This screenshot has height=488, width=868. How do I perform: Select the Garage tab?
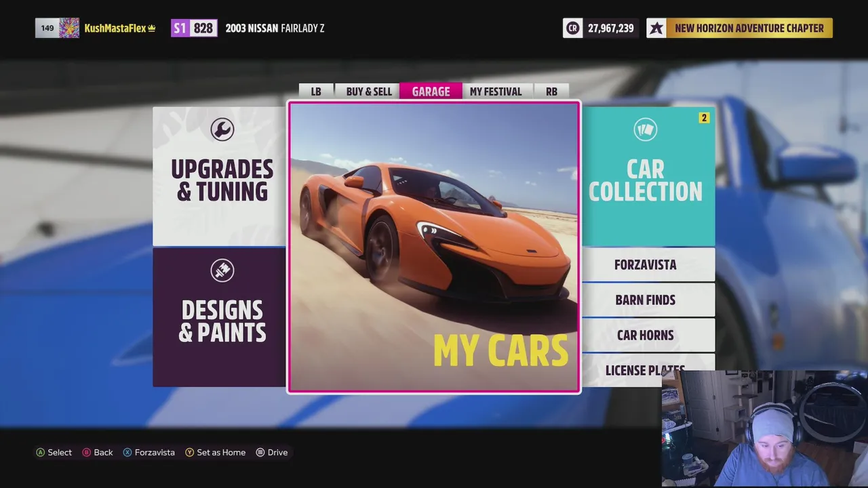click(x=431, y=91)
